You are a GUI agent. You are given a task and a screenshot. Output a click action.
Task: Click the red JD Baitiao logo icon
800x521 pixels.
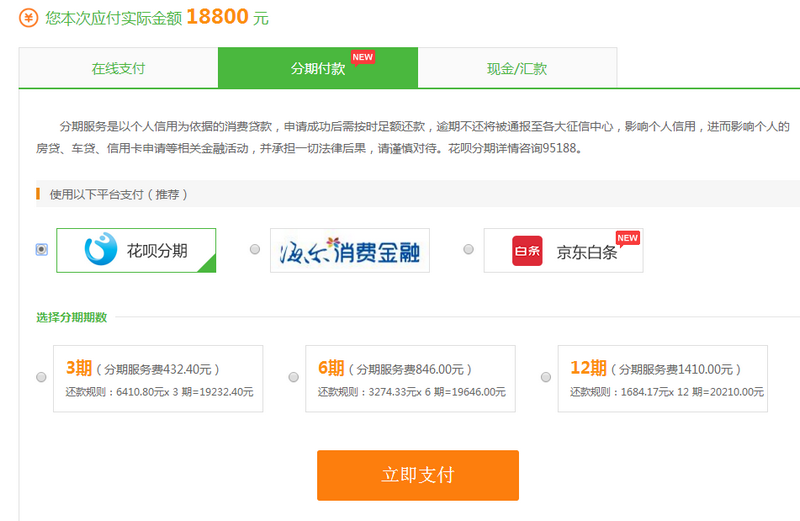coord(527,251)
